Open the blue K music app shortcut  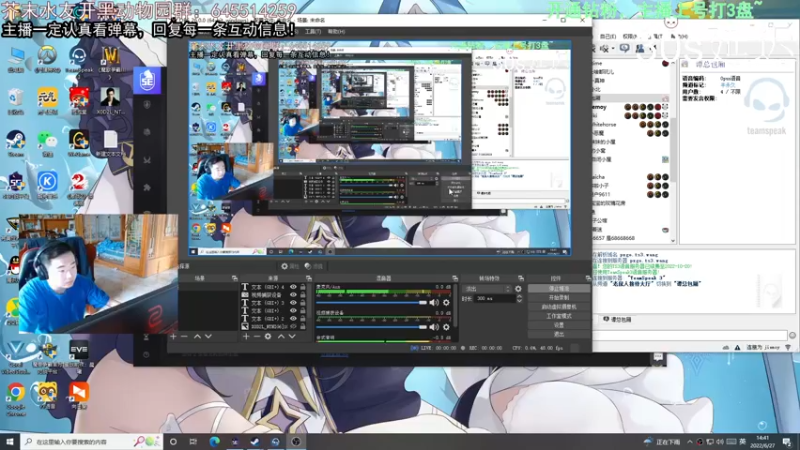click(x=47, y=185)
